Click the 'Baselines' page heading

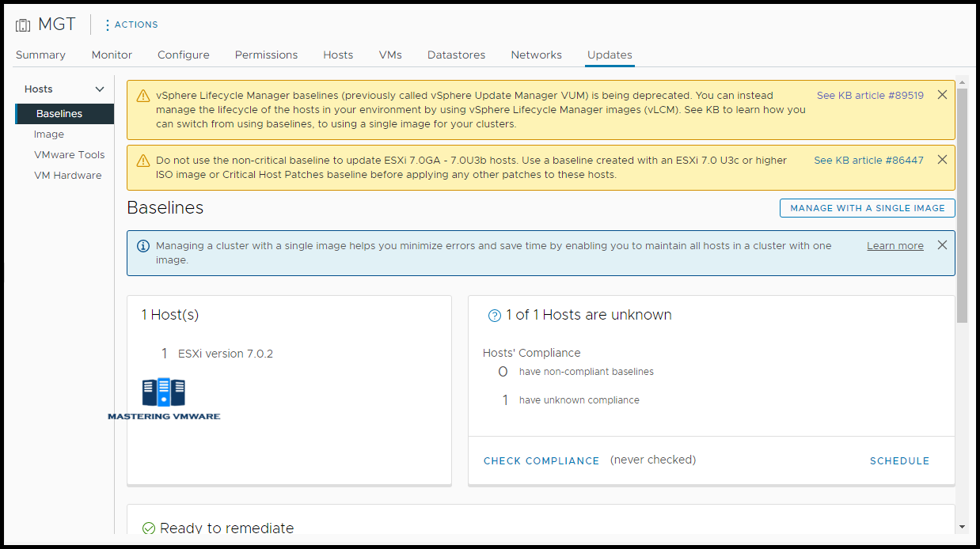tap(165, 208)
